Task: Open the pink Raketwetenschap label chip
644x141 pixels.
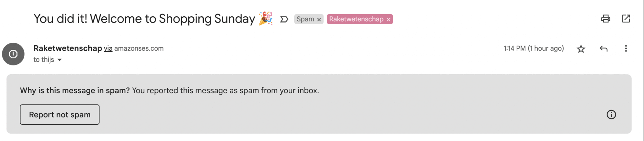Action: 356,19
